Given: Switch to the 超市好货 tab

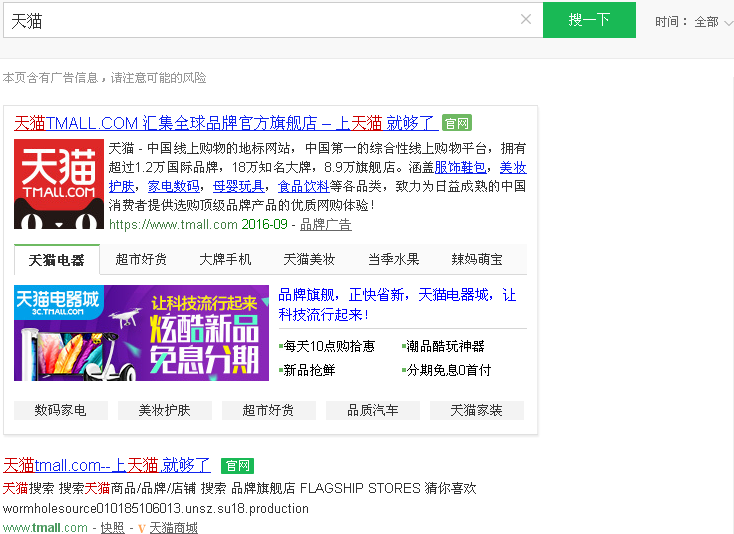Looking at the screenshot, I should pyautogui.click(x=141, y=259).
